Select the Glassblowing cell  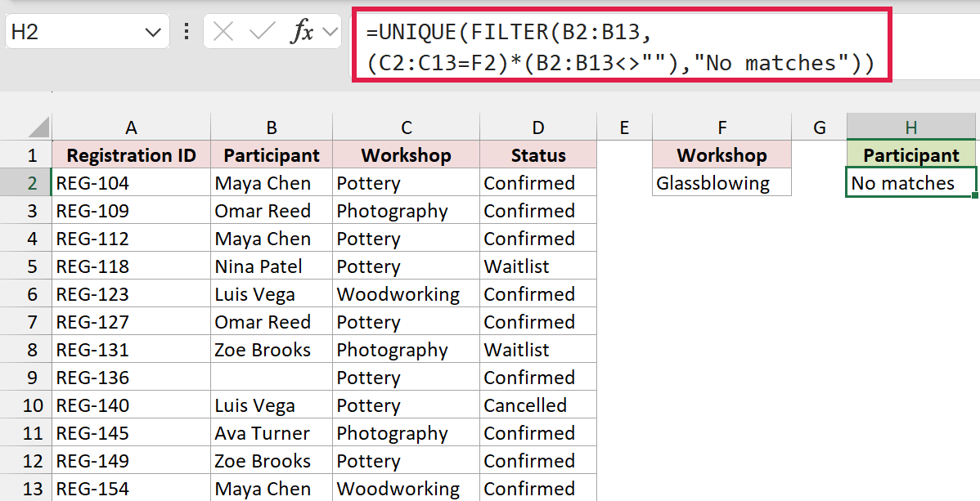[722, 183]
